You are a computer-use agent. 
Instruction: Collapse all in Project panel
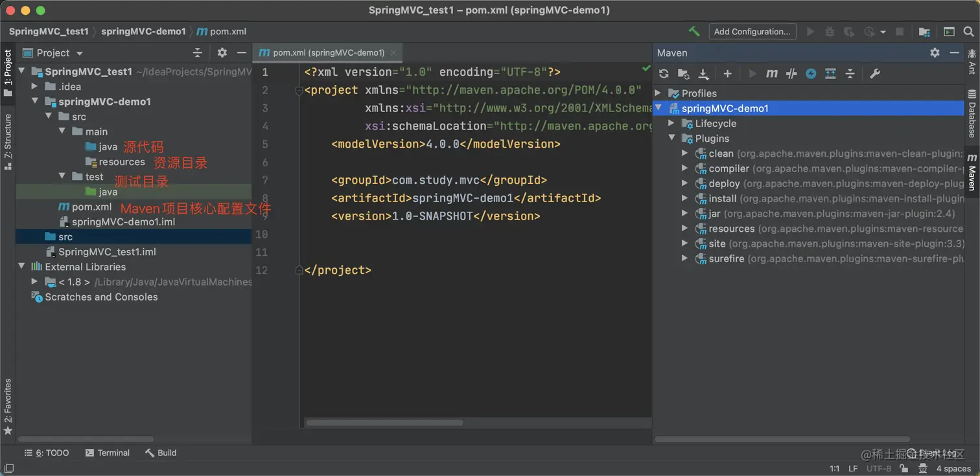[x=198, y=52]
